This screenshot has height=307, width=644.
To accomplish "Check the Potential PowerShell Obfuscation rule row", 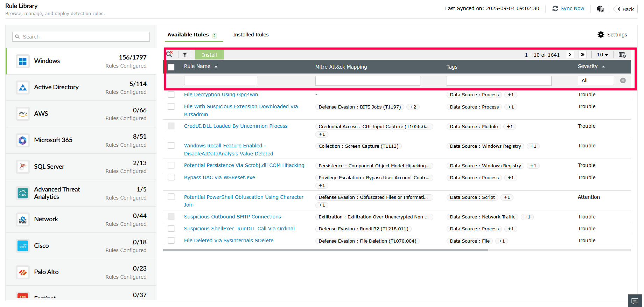I will [171, 197].
